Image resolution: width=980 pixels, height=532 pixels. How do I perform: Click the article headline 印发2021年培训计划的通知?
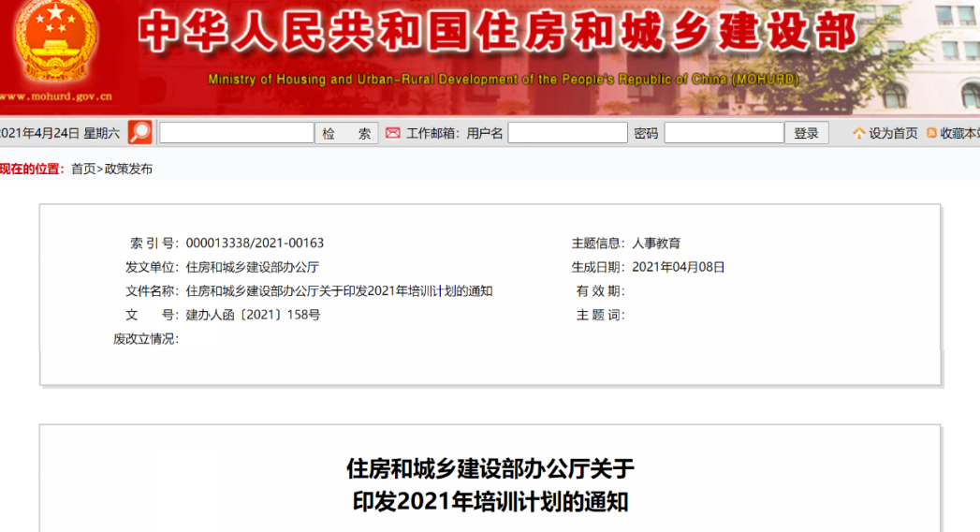pos(490,501)
